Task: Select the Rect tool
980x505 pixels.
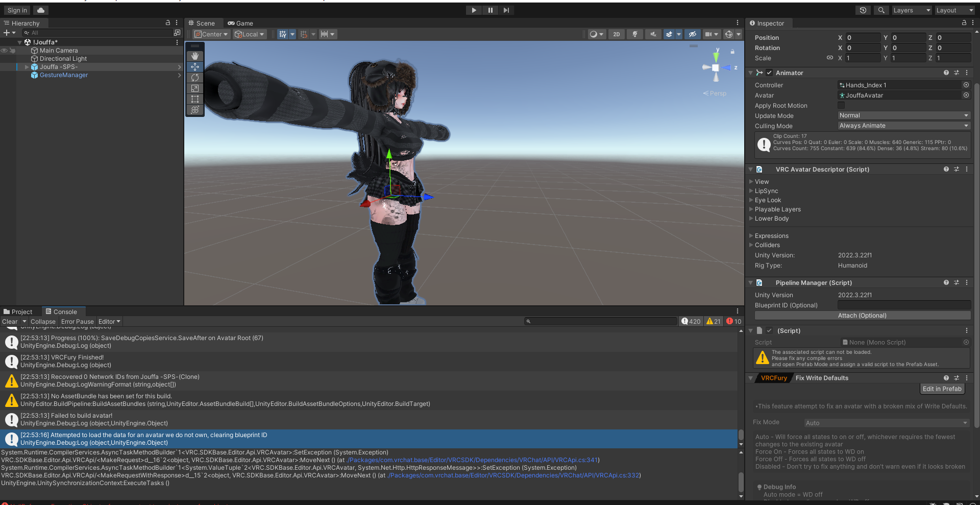Action: coord(195,99)
